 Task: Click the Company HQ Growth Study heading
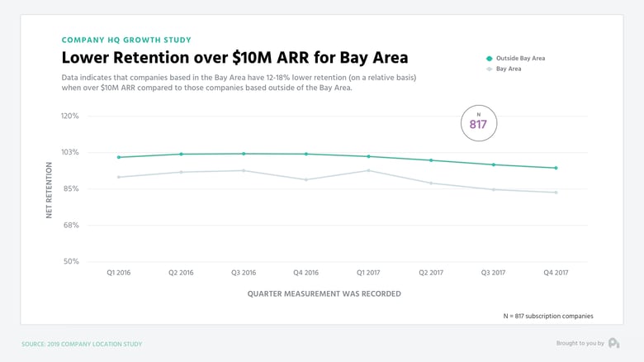click(126, 40)
